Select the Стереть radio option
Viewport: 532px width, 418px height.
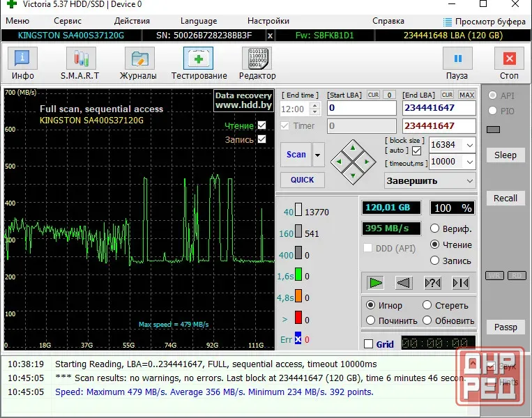[x=427, y=305]
